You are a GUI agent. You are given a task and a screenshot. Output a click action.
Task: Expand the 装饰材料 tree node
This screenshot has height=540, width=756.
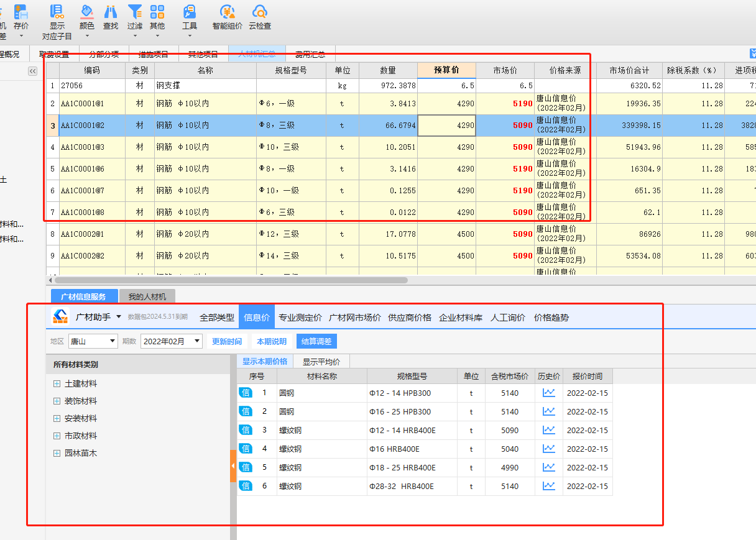(57, 401)
